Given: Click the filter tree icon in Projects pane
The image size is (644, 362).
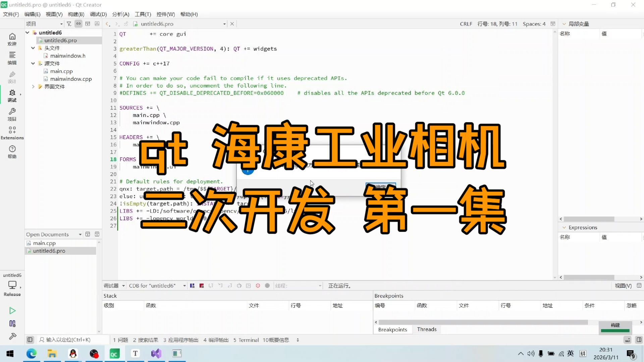Looking at the screenshot, I should tap(69, 24).
